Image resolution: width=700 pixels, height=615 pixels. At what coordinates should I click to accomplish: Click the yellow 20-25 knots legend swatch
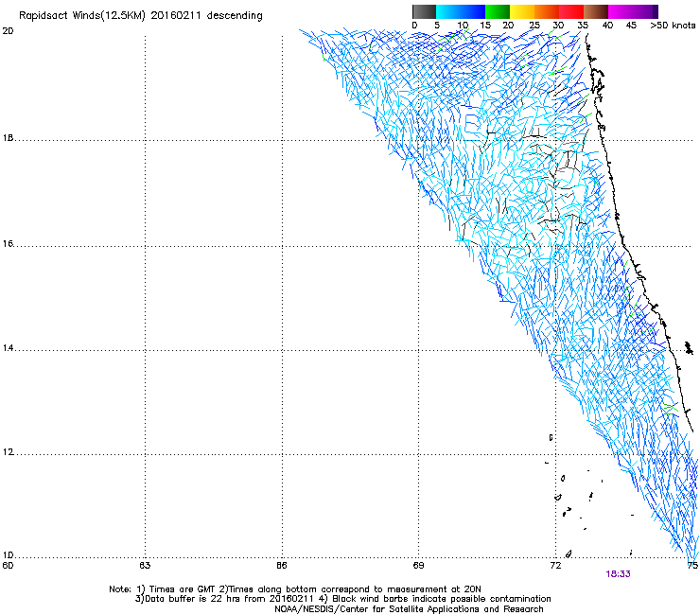(522, 11)
